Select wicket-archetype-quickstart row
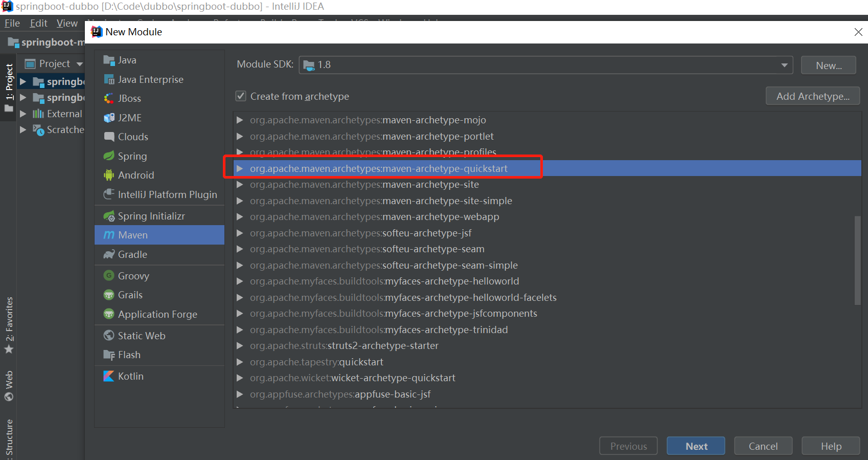The width and height of the screenshot is (868, 460). tap(547, 378)
